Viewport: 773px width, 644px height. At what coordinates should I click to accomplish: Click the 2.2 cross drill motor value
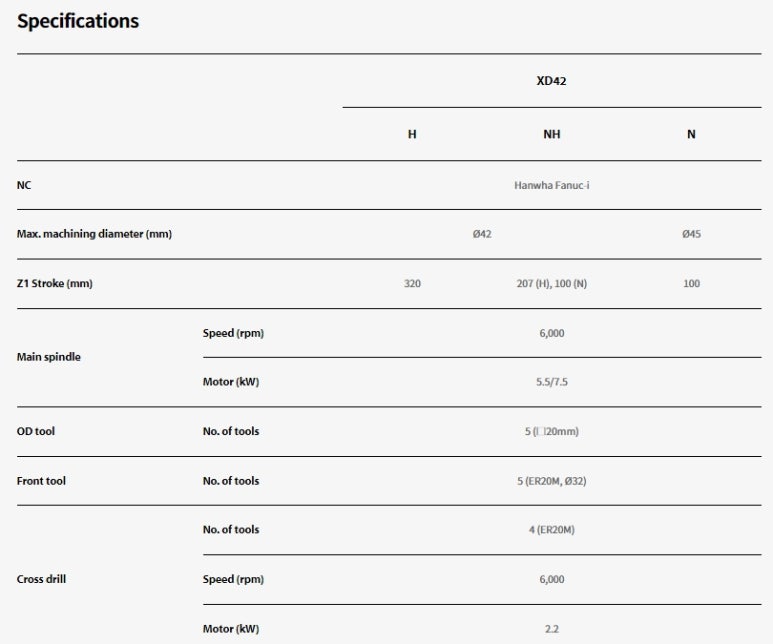tap(551, 629)
